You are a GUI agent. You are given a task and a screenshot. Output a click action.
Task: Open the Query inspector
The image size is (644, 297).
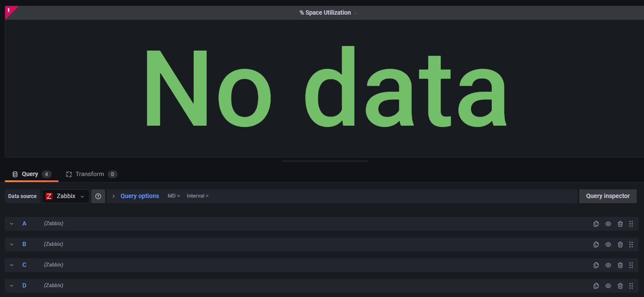click(x=607, y=196)
